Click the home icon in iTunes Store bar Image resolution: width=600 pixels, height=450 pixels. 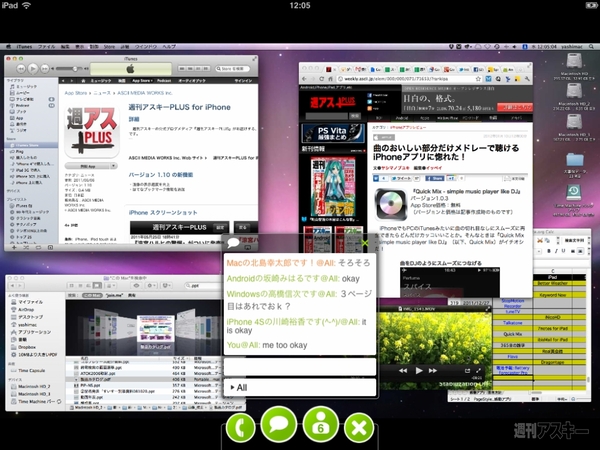[x=83, y=81]
